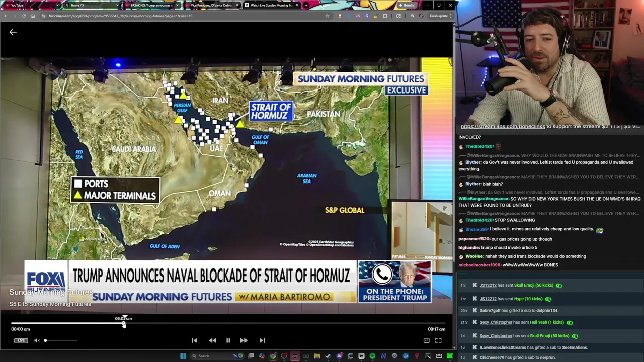Toggle closed captions in player
Viewport: 644px width, 362px height.
426,340
